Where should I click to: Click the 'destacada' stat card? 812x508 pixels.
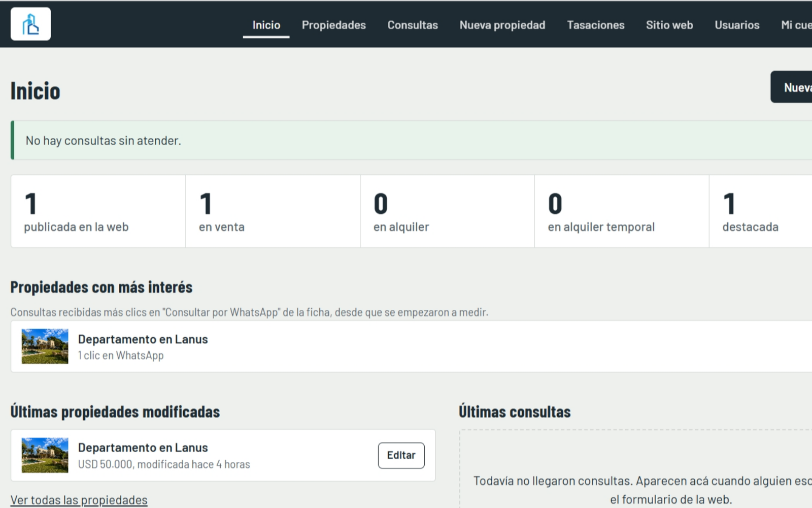[x=761, y=211]
